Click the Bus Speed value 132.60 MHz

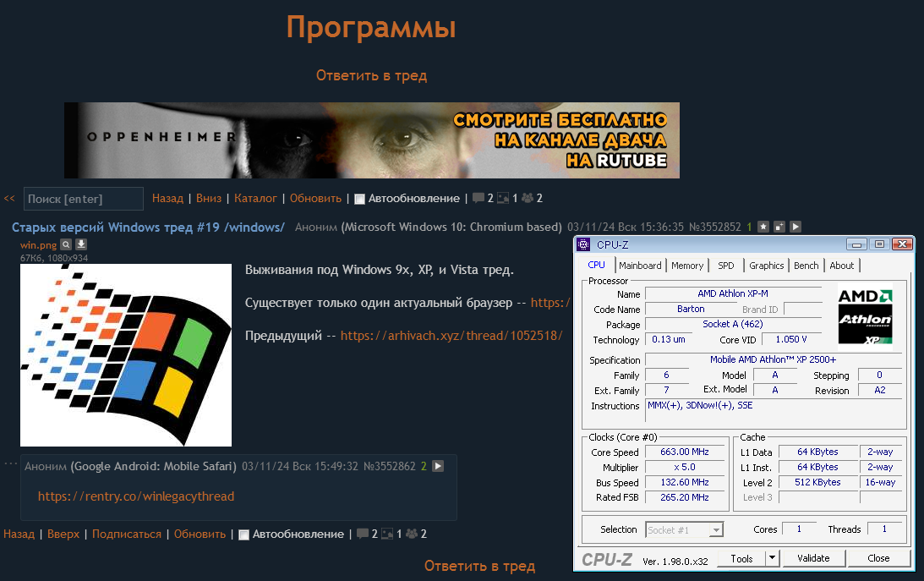[x=684, y=482]
